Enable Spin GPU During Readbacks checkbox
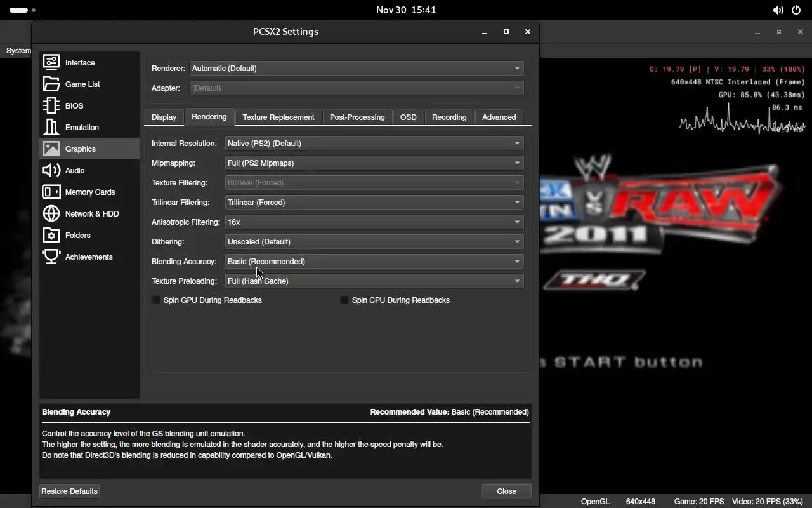This screenshot has height=508, width=812. pos(156,300)
